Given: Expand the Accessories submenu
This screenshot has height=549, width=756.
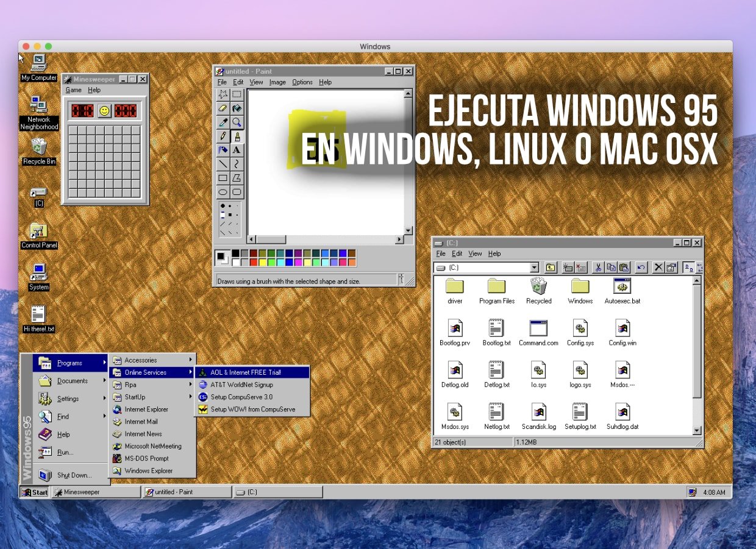Looking at the screenshot, I should (x=152, y=360).
